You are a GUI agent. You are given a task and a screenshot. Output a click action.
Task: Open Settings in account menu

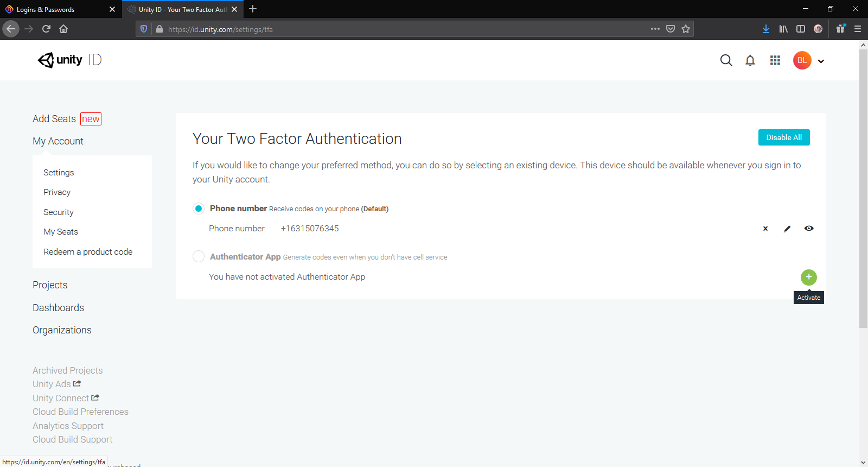pyautogui.click(x=59, y=173)
